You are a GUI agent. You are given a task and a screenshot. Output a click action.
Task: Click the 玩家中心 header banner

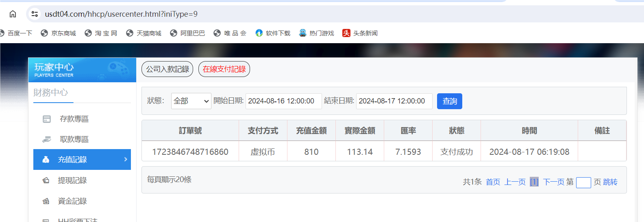click(x=82, y=70)
